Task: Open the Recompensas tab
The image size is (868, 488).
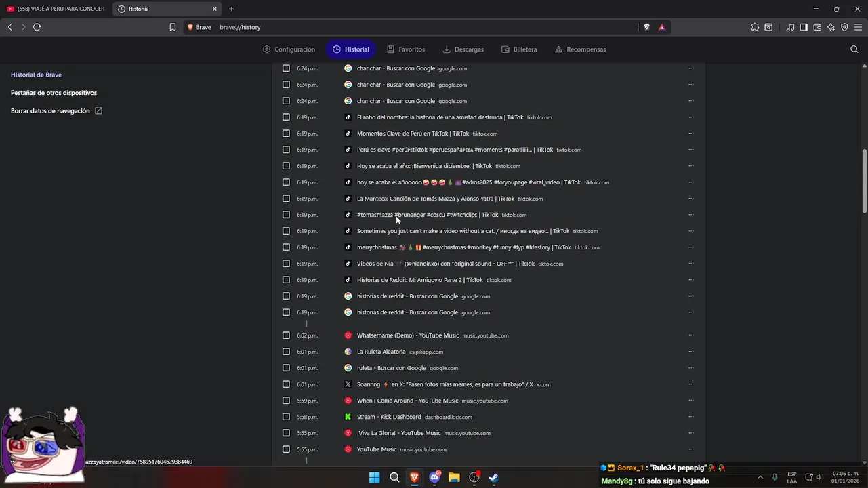Action: pos(580,49)
